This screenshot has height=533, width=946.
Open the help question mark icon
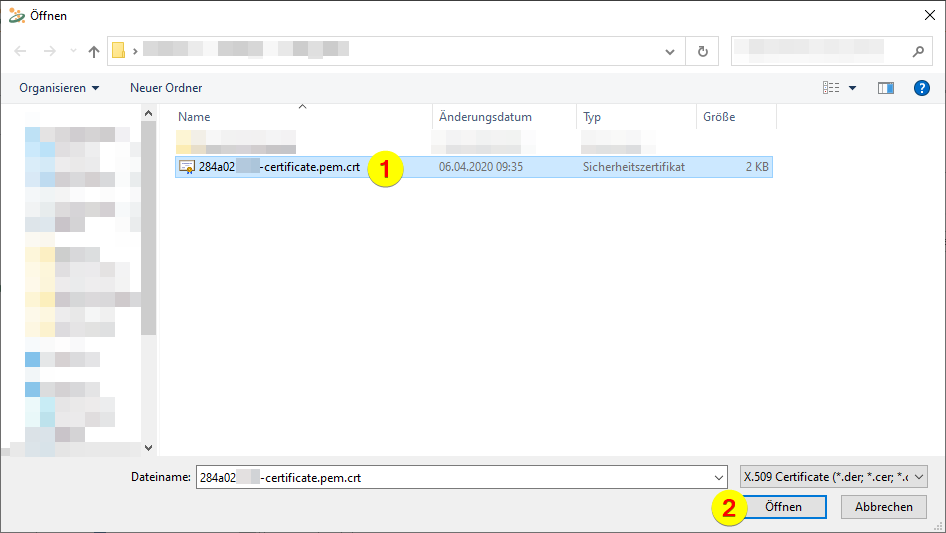[922, 88]
